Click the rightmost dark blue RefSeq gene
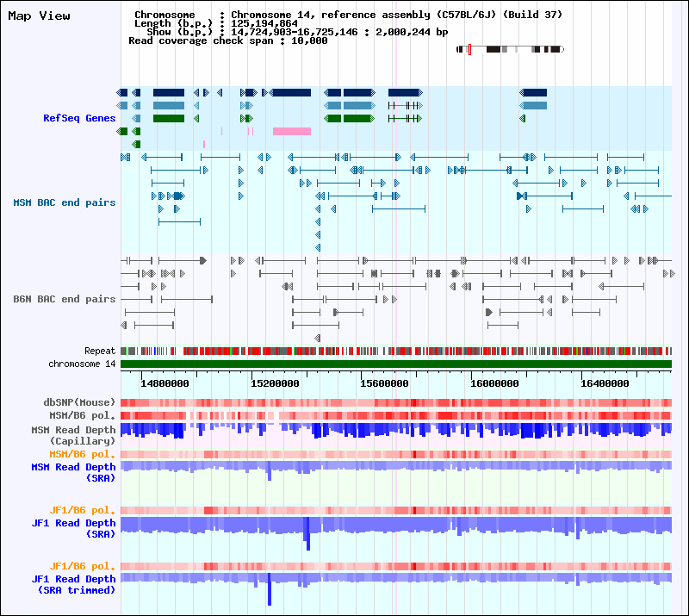This screenshot has width=689, height=616. [533, 93]
